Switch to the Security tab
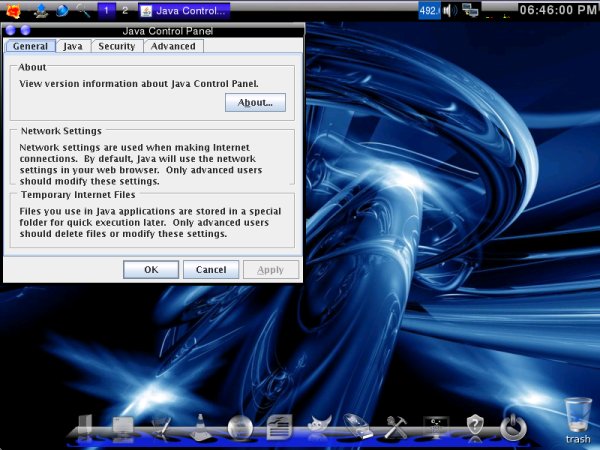 coord(116,46)
